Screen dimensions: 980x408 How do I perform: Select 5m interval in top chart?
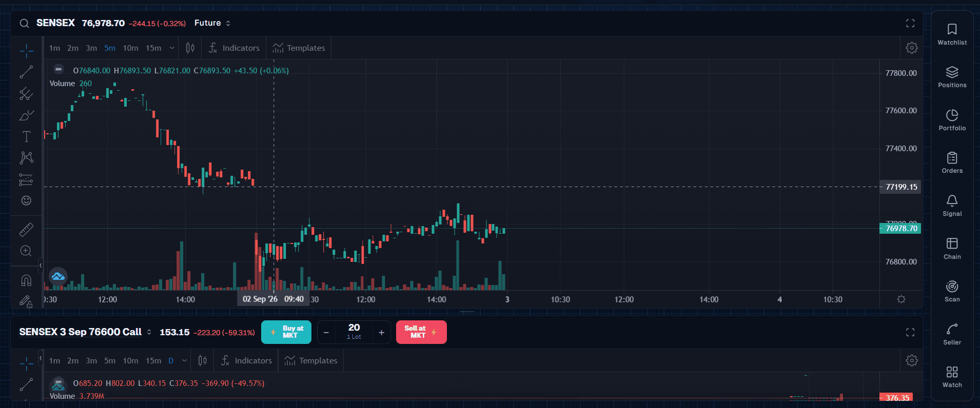click(x=110, y=48)
